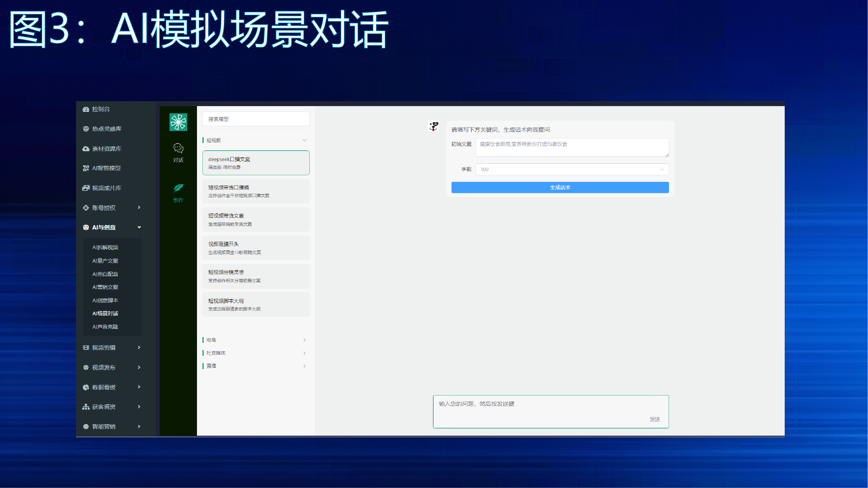Click the 电商 category label
Viewport: 868px width, 488px height.
click(211, 340)
